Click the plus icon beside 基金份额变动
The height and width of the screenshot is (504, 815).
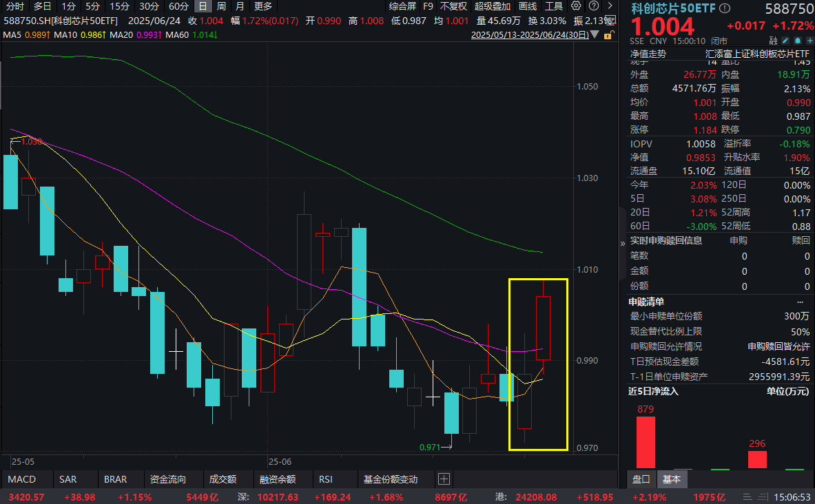pos(444,479)
